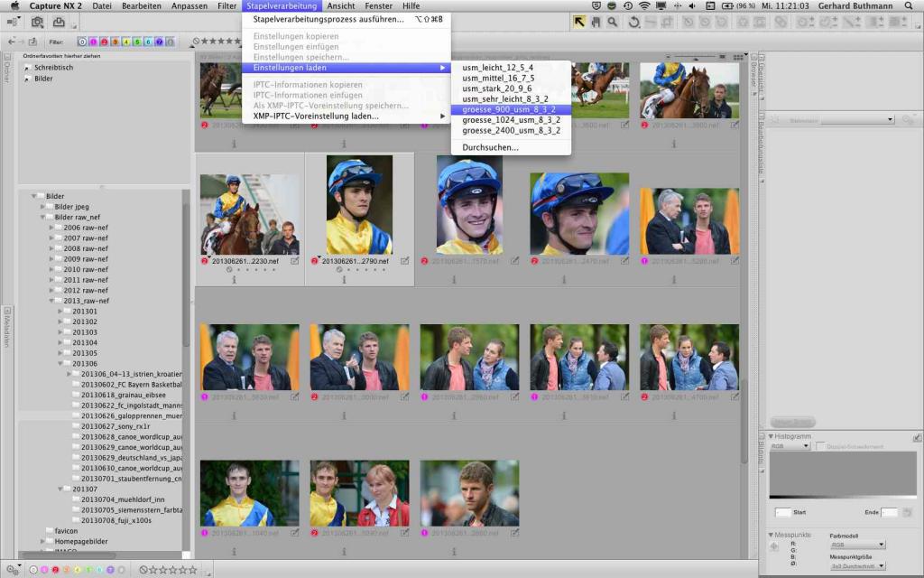Toggle orange filter label 3
The width and height of the screenshot is (924, 578).
(x=115, y=42)
